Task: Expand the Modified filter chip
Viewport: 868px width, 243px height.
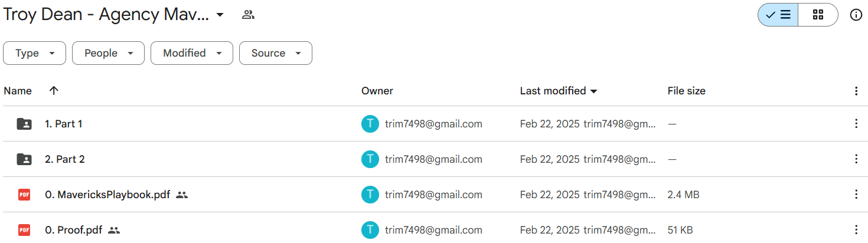Action: point(192,53)
